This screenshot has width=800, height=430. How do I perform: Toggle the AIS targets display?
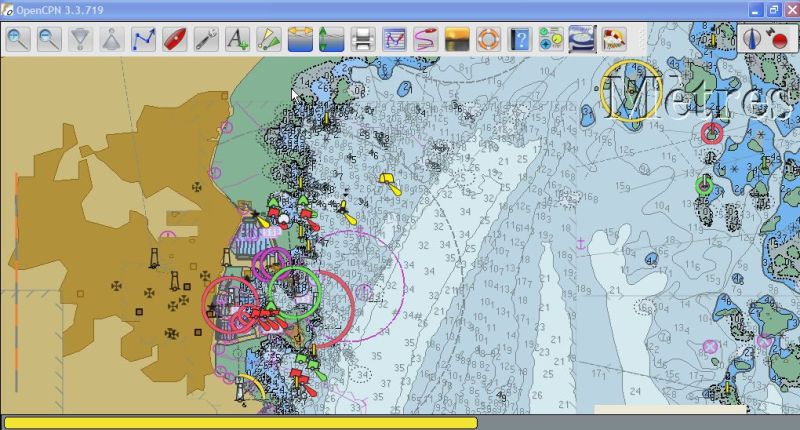(x=268, y=40)
